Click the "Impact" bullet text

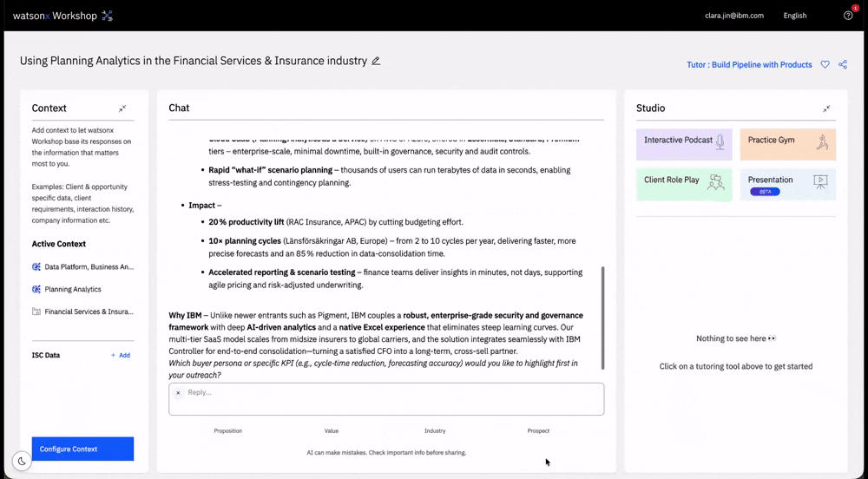point(201,205)
